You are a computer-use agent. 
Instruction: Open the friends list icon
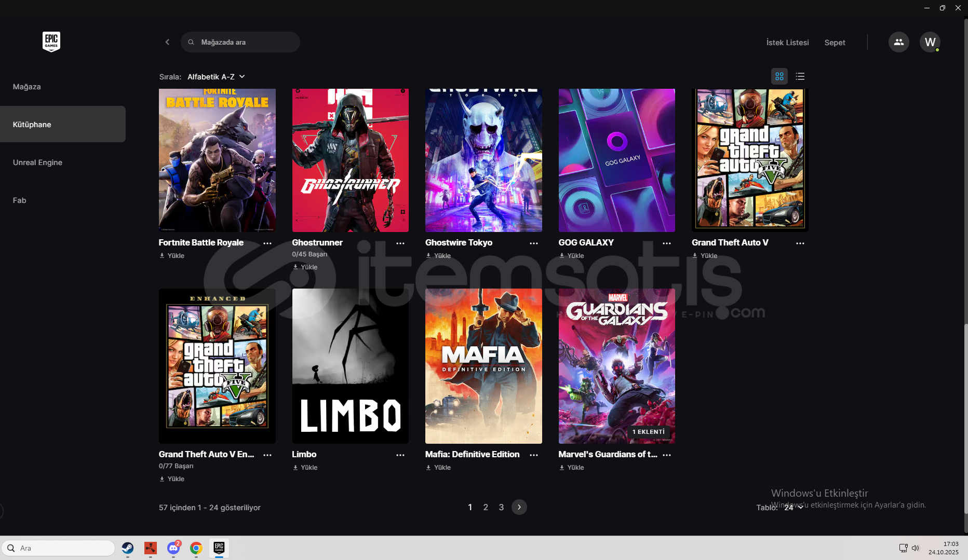(899, 42)
